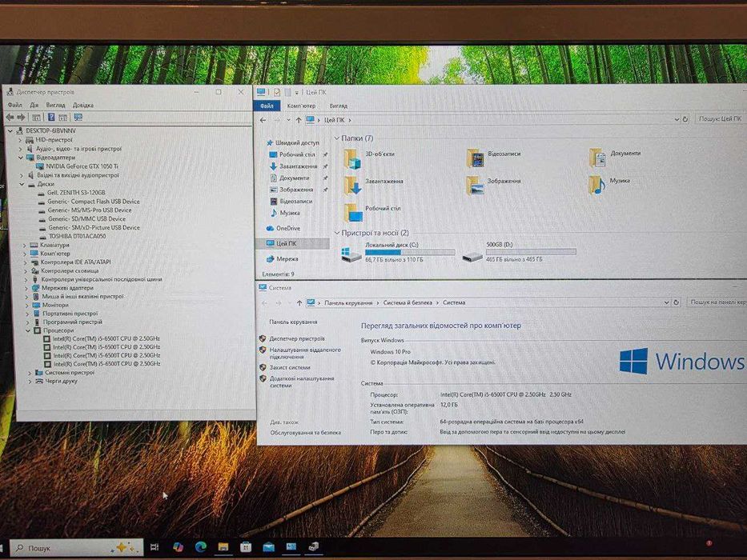The image size is (747, 560).
Task: Select the Geil ZENITH S3-120GB disk
Action: (x=76, y=192)
